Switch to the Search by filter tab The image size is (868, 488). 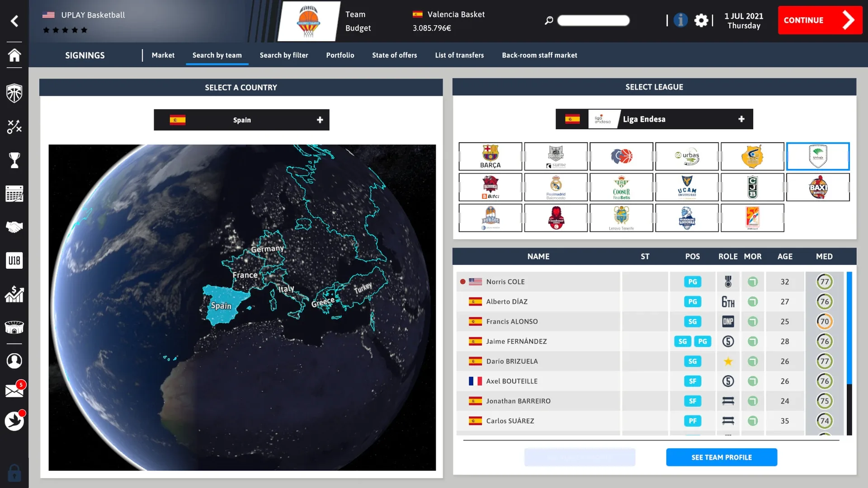[283, 55]
